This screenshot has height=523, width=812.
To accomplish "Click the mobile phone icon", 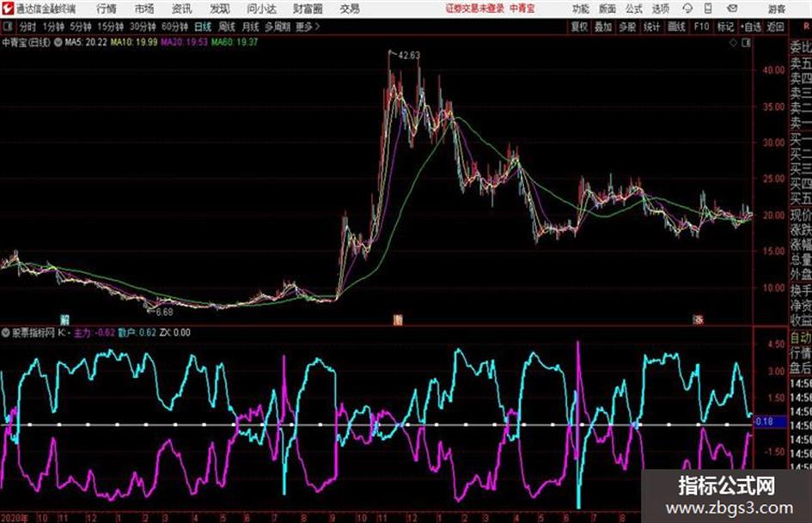I will pyautogui.click(x=708, y=9).
